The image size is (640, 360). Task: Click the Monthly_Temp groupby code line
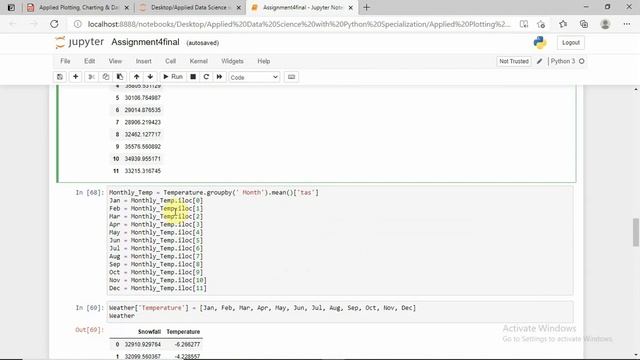[x=213, y=192]
